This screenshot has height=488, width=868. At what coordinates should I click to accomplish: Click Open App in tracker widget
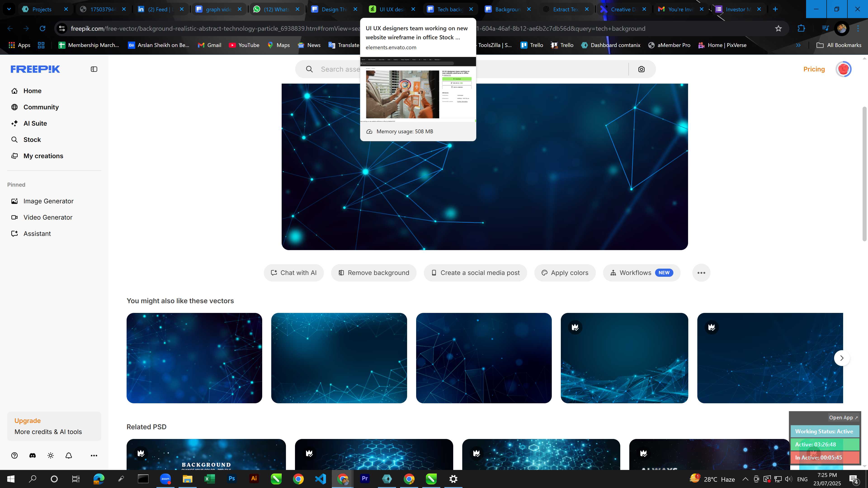point(843,418)
